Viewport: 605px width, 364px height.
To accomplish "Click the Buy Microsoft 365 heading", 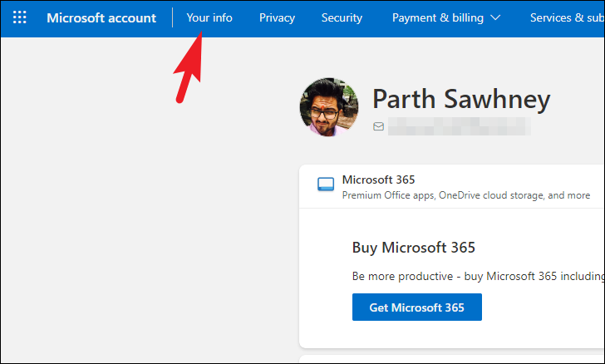I will (414, 248).
